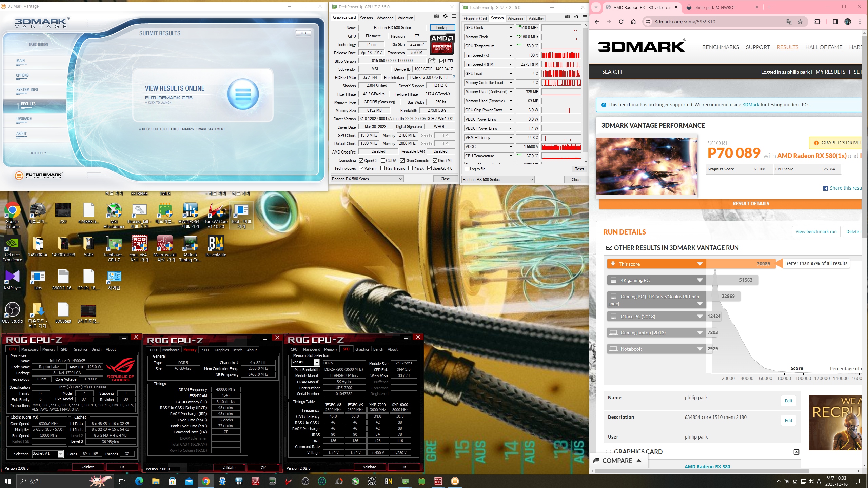Click translate page icon in address bar
868x488 pixels.
(x=789, y=22)
